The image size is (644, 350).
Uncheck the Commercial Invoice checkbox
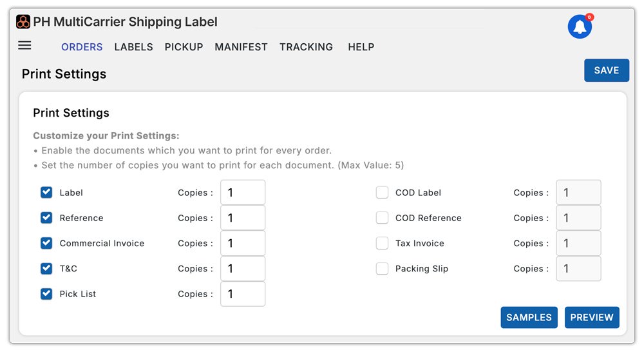tap(46, 243)
